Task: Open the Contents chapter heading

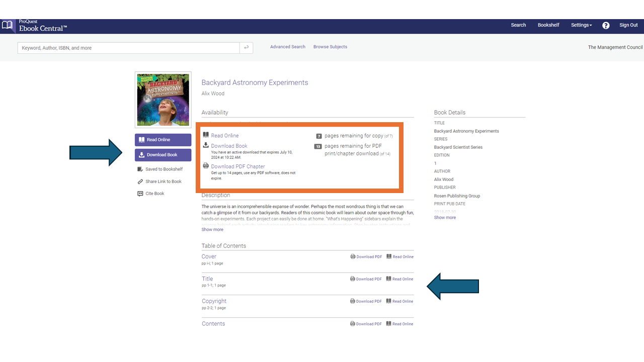Action: (213, 324)
